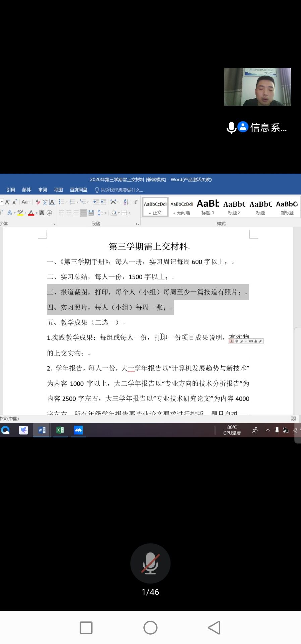This screenshot has height=644, width=301.
Task: Open the Change Case (Aa) dropdown
Action: (26, 202)
